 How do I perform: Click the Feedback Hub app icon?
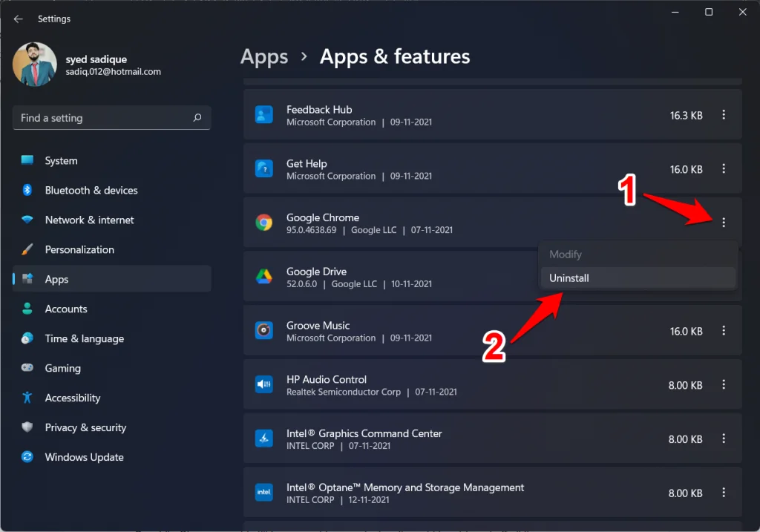[x=264, y=115]
